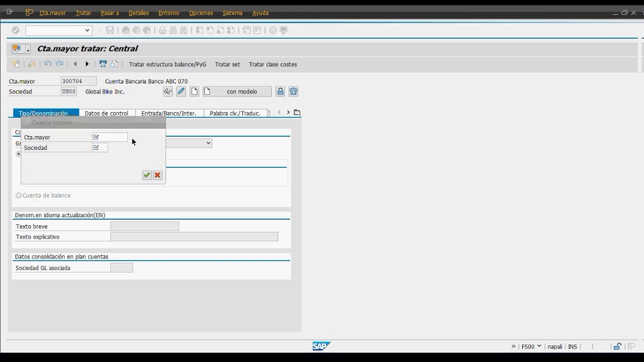Select the Tipo/Denominación tab
This screenshot has width=644, height=362.
(x=46, y=113)
